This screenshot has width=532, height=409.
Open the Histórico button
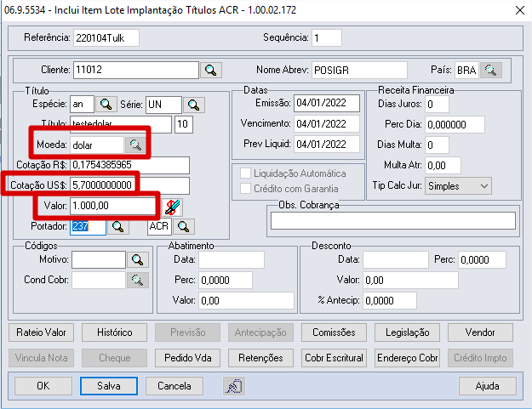pyautogui.click(x=114, y=332)
